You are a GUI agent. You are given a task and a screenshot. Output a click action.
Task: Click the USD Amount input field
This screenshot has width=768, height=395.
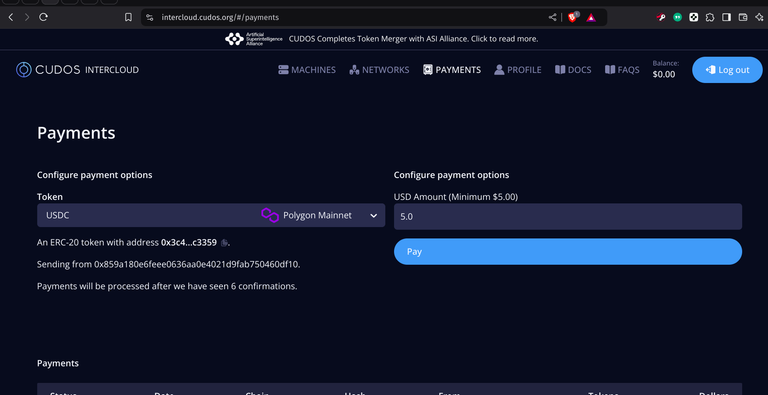tap(568, 216)
